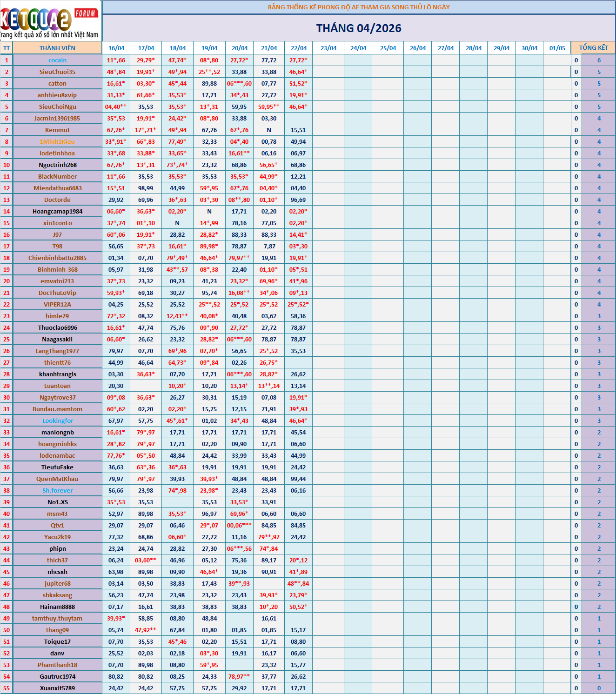The height and width of the screenshot is (694, 616).
Task: Click member name himle79
Action: point(57,316)
